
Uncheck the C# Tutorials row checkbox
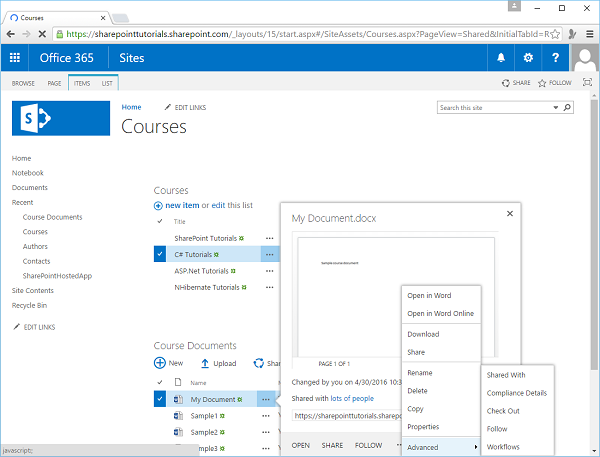(160, 254)
